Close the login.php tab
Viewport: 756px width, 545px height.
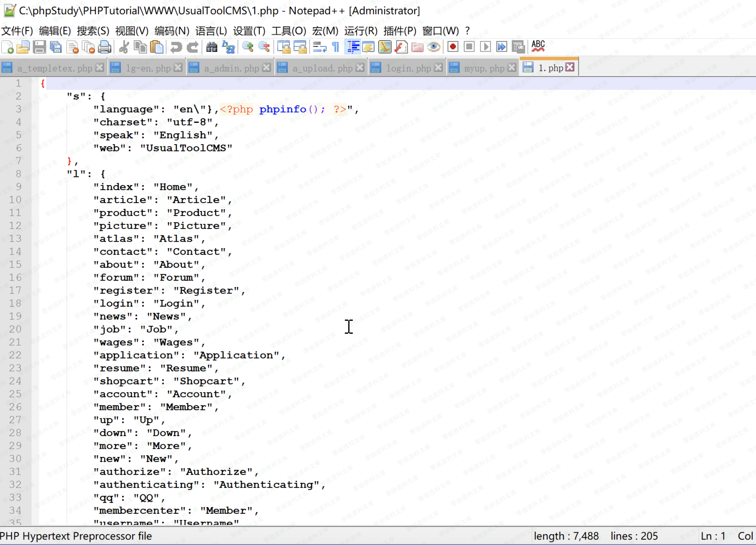439,68
